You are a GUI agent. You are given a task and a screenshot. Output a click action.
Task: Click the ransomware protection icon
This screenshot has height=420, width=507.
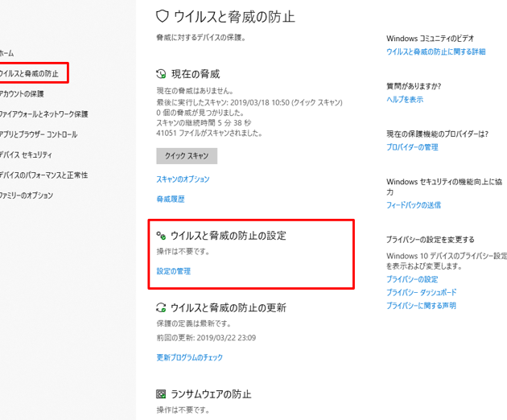click(161, 394)
